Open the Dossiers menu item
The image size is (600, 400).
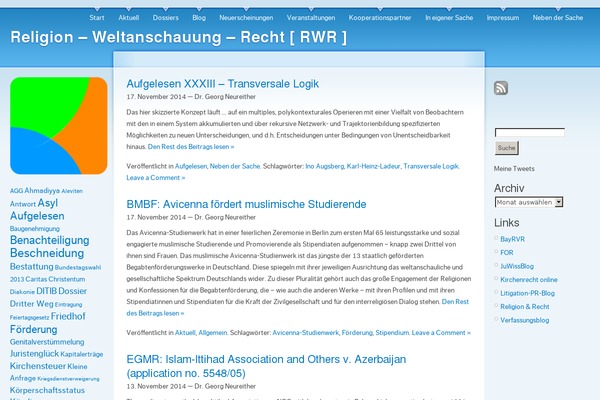(166, 18)
